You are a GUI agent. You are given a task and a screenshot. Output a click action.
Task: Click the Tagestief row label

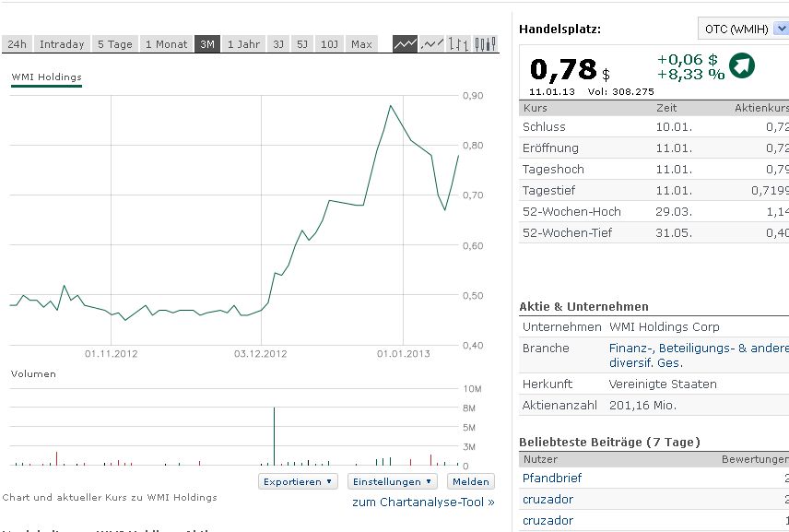click(x=548, y=190)
